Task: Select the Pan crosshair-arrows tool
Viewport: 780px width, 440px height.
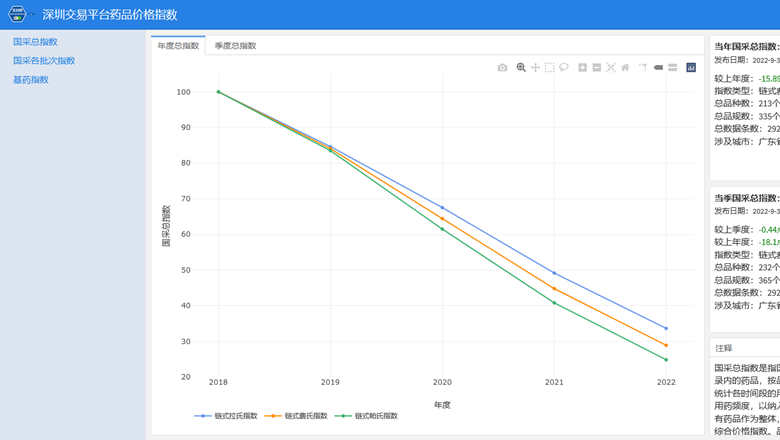Action: pos(535,68)
